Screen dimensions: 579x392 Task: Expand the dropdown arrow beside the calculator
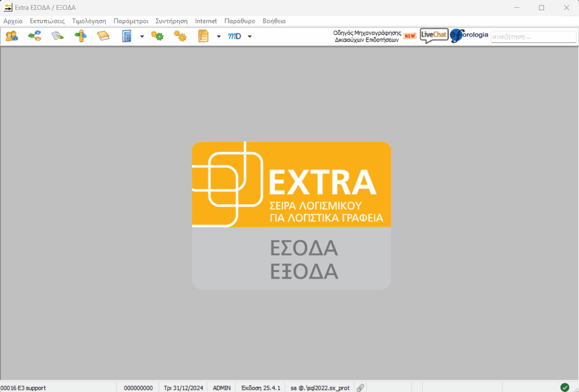point(142,37)
